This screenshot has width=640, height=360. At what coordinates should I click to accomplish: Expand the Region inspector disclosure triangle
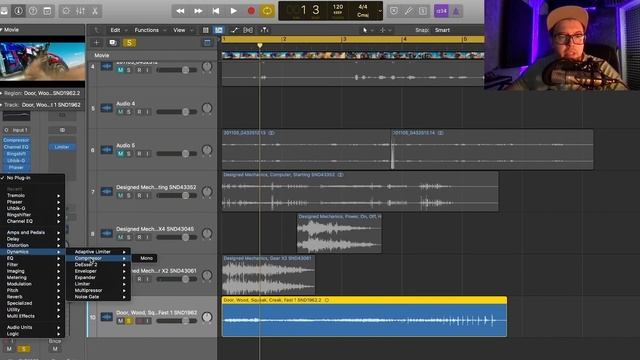point(2,93)
